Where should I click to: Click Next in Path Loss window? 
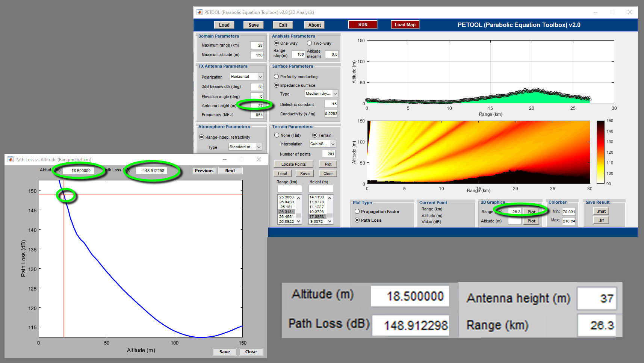(x=230, y=171)
